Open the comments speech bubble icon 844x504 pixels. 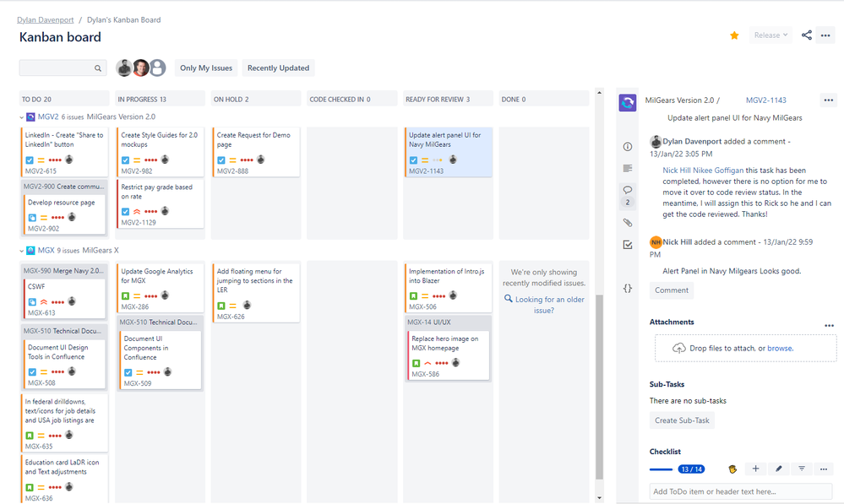[x=628, y=190]
